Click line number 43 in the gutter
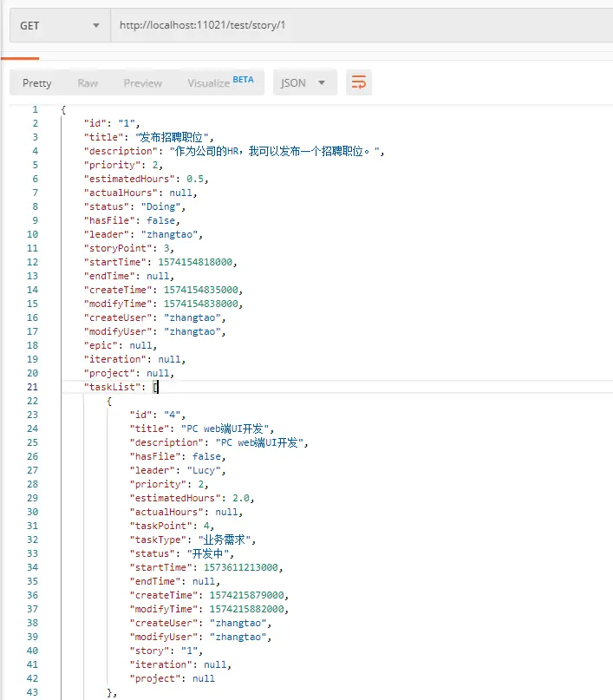 pyautogui.click(x=33, y=692)
